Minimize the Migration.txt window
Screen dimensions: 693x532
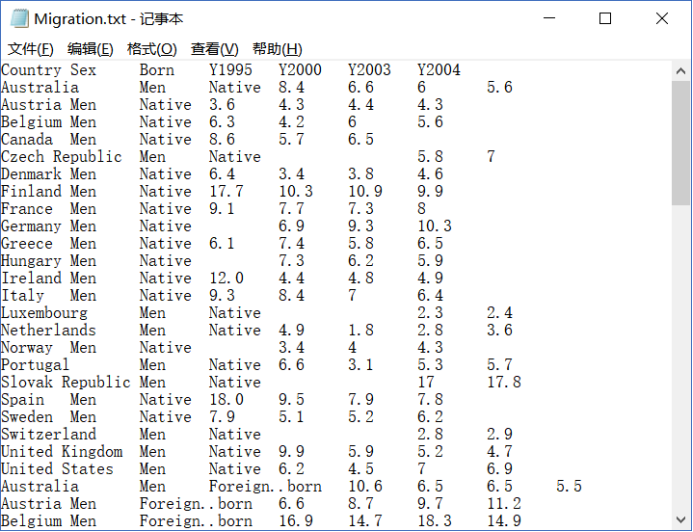click(x=549, y=18)
